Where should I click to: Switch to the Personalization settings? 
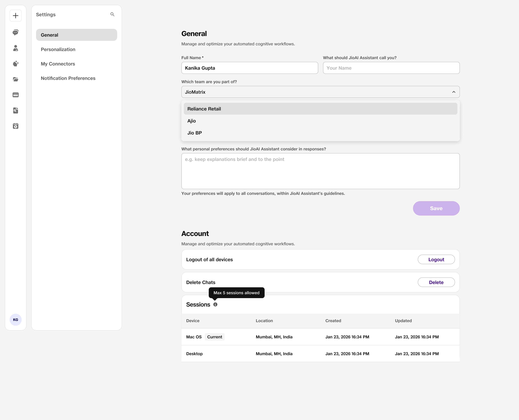[x=76, y=49]
